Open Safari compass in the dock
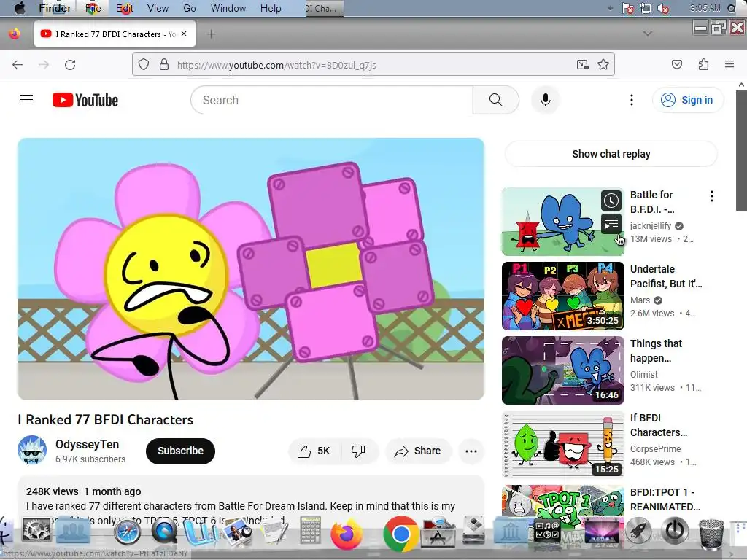Viewport: 747px width, 560px height. [x=127, y=532]
